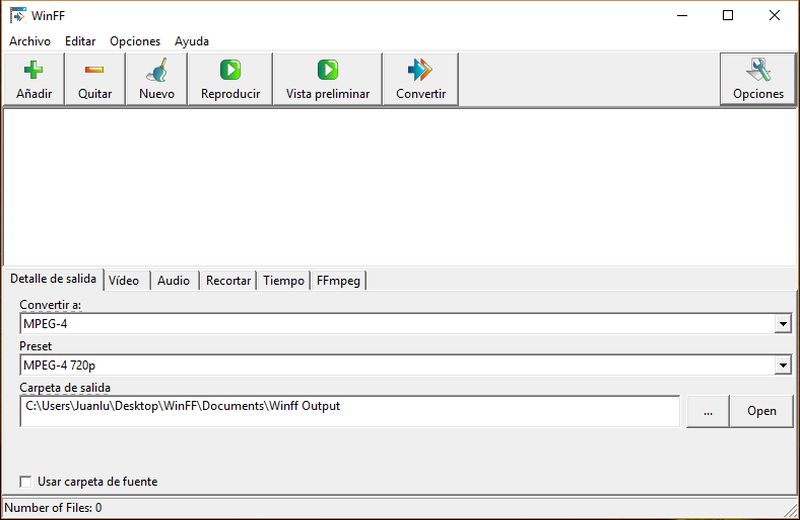Maximize the WinFF window

728,15
